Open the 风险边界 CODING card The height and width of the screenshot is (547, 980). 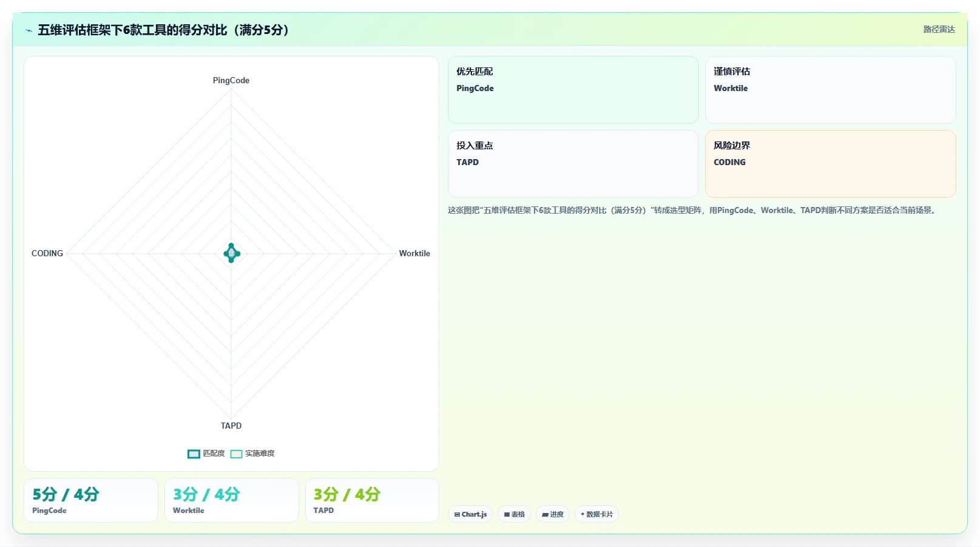coord(830,164)
